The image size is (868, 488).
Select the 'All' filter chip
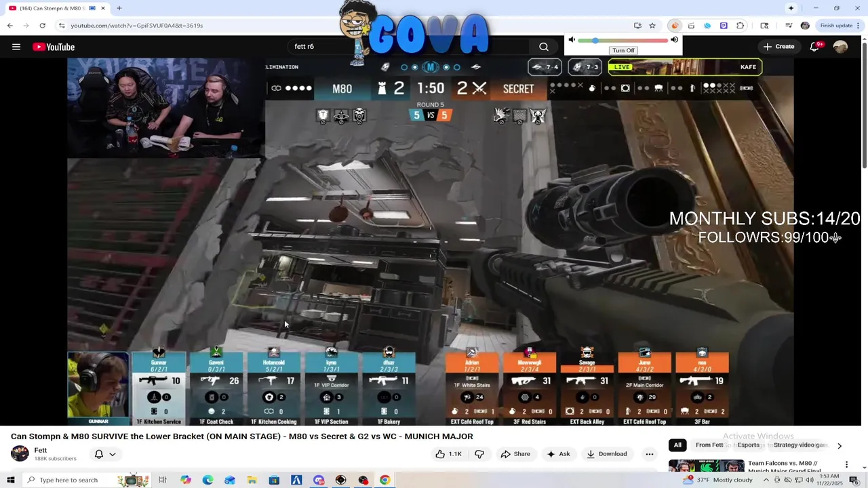(677, 445)
